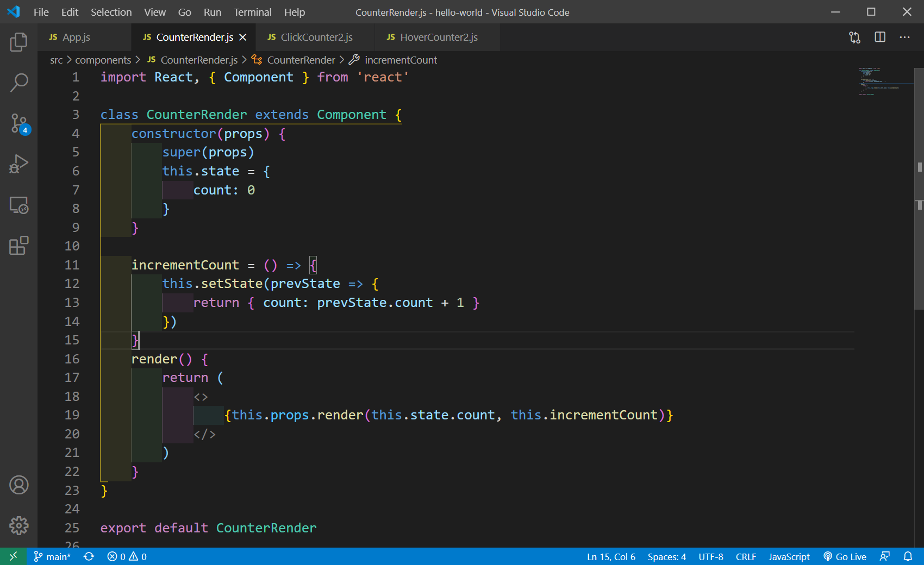This screenshot has width=924, height=565.
Task: Click 'render' method name on line 16
Action: tap(154, 359)
